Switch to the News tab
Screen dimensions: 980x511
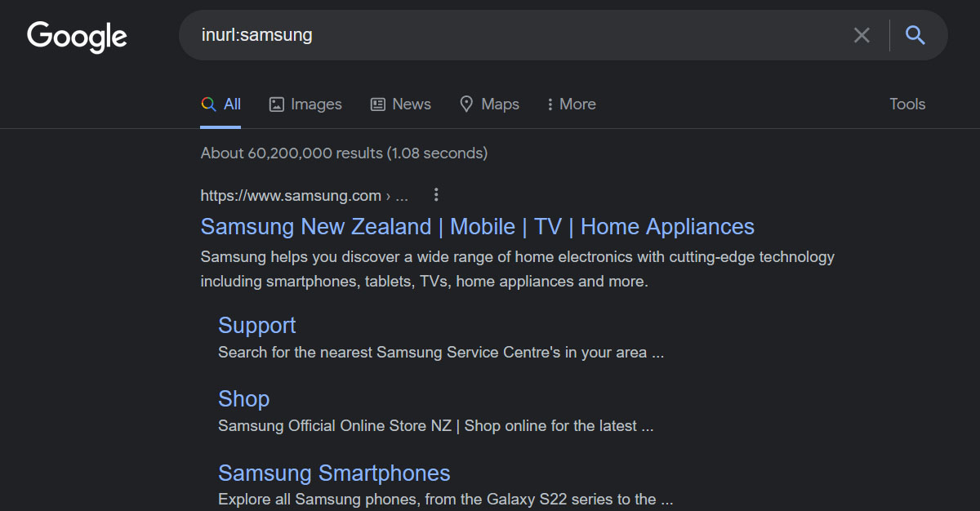[x=400, y=104]
